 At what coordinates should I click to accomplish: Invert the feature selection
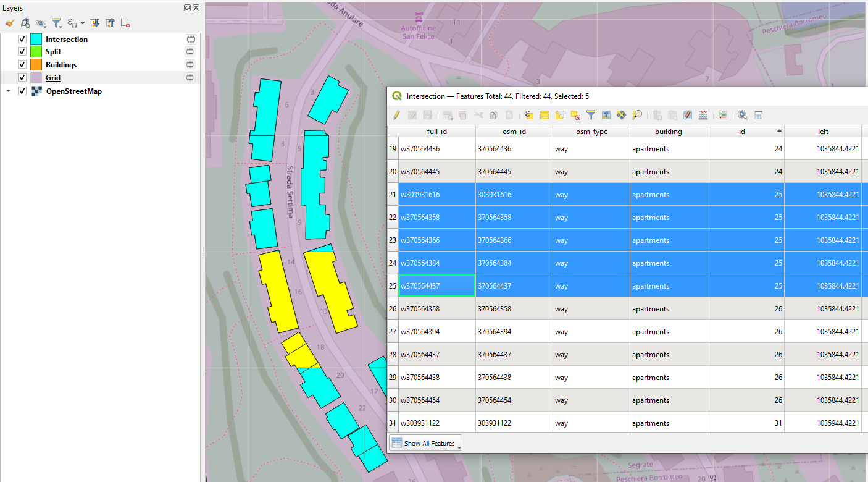point(560,115)
